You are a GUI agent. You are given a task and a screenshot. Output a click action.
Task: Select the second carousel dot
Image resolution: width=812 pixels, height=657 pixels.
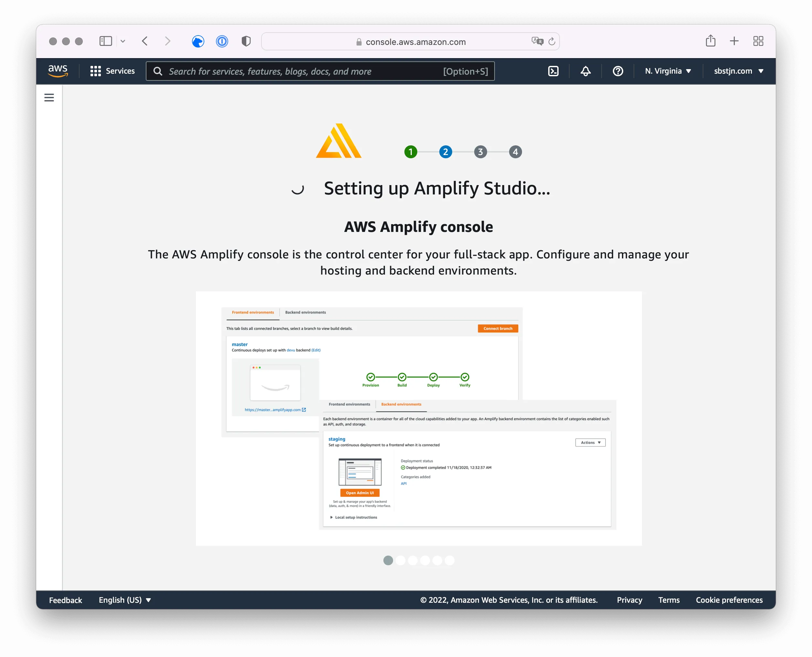(400, 560)
